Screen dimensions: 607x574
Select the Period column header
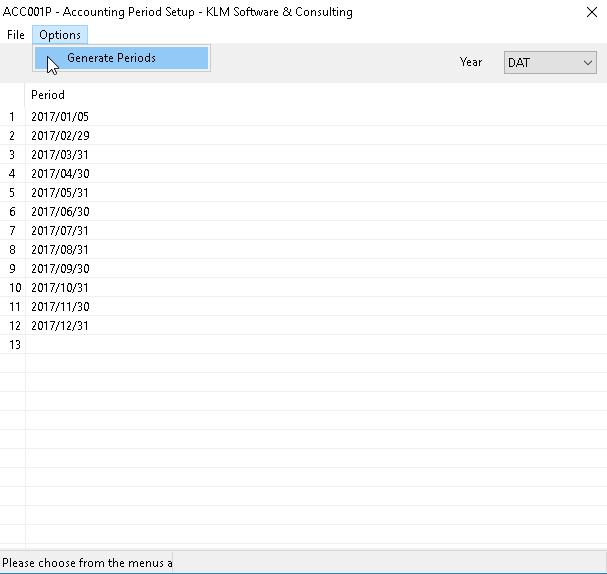coord(316,95)
